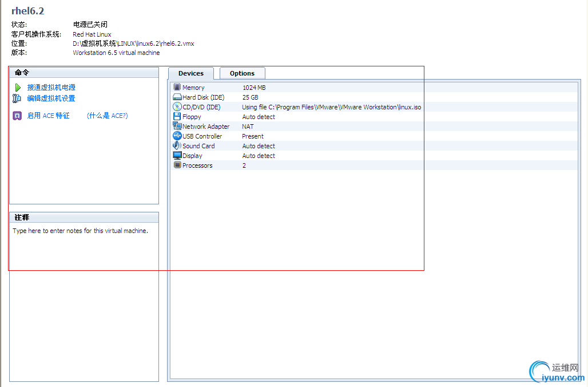The image size is (588, 387).
Task: Select the Sound Card speaker icon
Action: pos(177,145)
